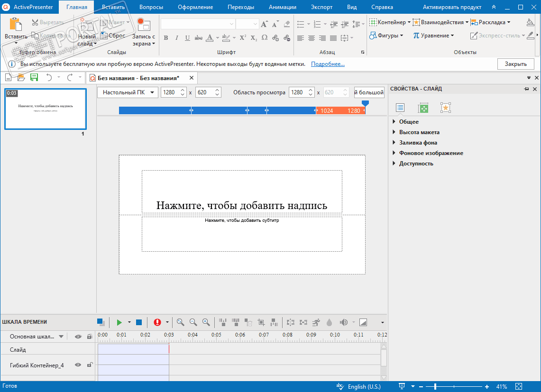Click the red record button in timeline

click(x=157, y=322)
